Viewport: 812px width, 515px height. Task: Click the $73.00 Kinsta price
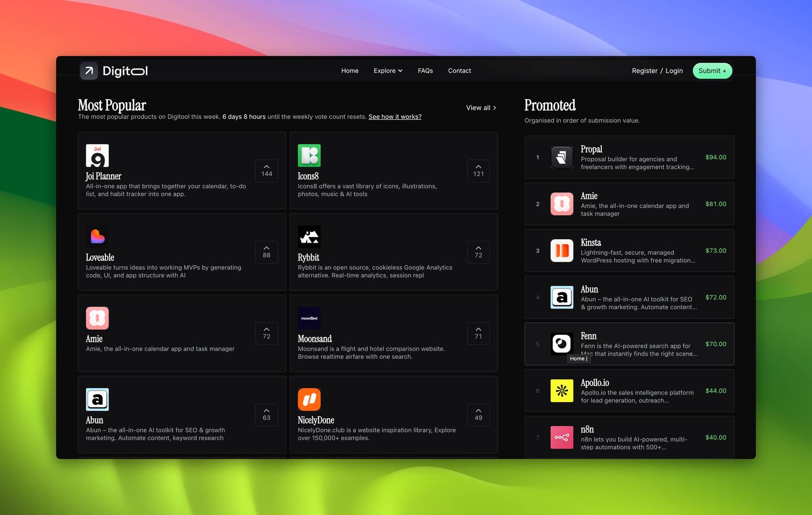pos(716,251)
